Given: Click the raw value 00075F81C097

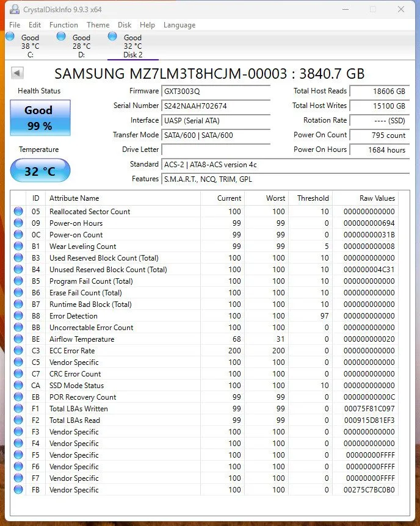Looking at the screenshot, I should [369, 409].
